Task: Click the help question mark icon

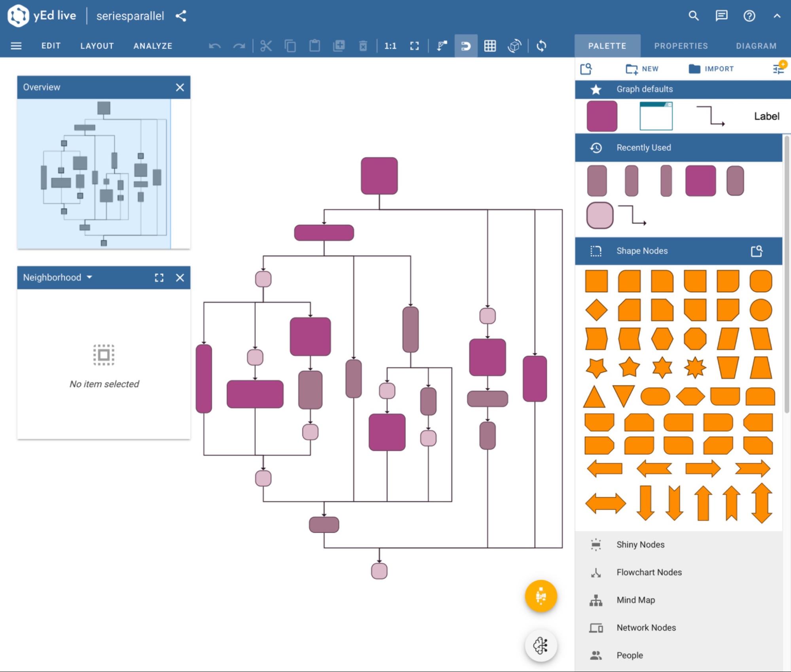Action: pyautogui.click(x=749, y=16)
